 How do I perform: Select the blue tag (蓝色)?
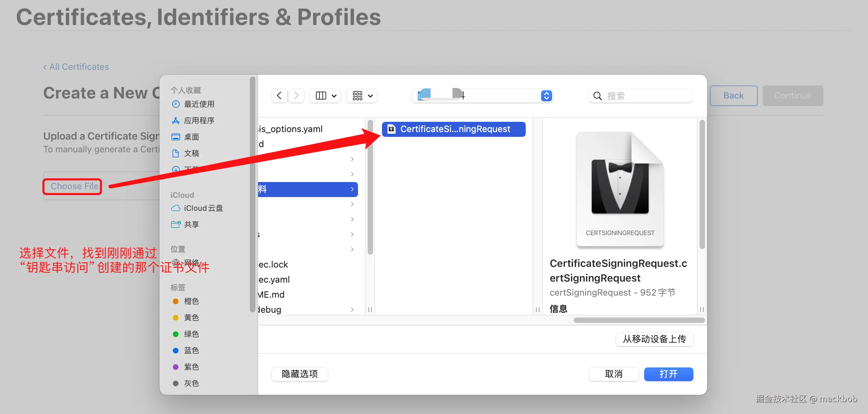(x=191, y=350)
